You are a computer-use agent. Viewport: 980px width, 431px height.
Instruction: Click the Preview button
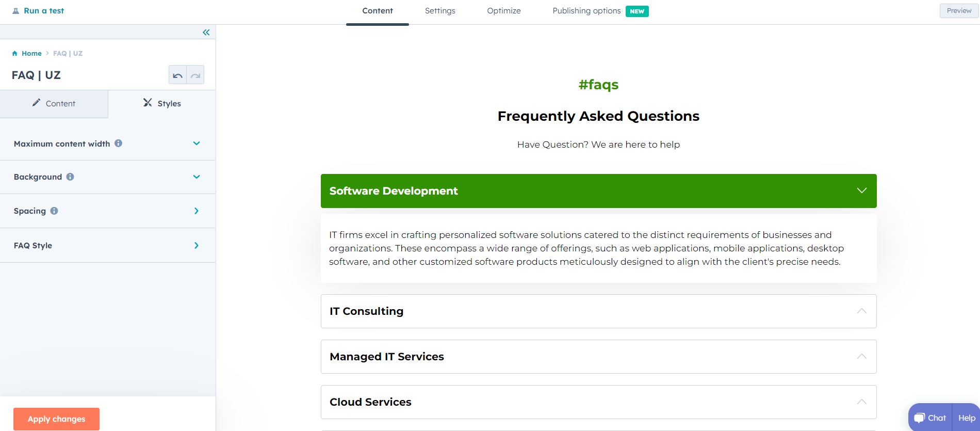959,11
